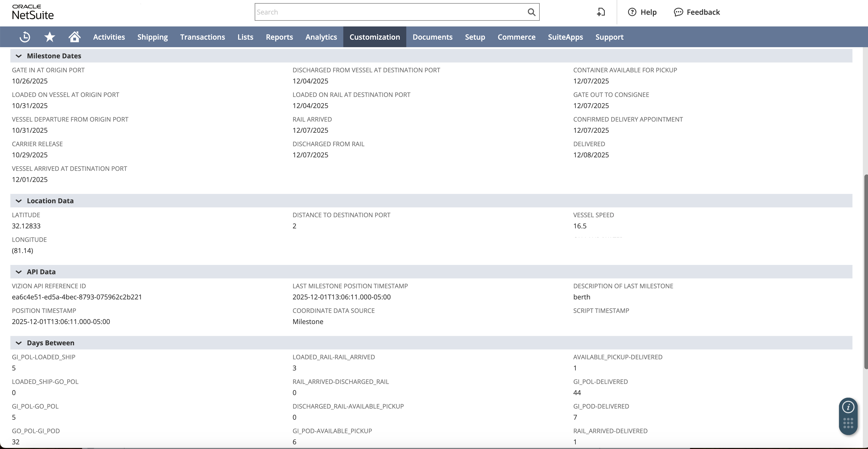868x449 pixels.
Task: Go to the Home dashboard icon
Action: (74, 37)
